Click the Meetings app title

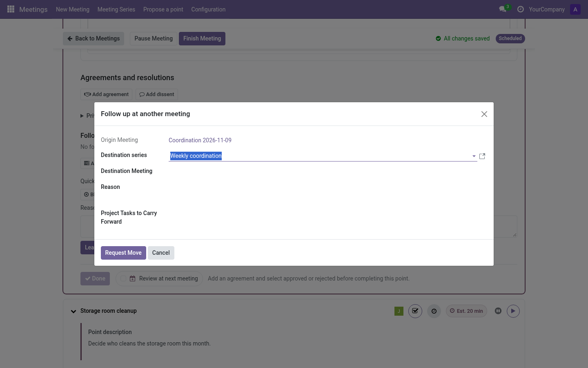click(x=33, y=9)
